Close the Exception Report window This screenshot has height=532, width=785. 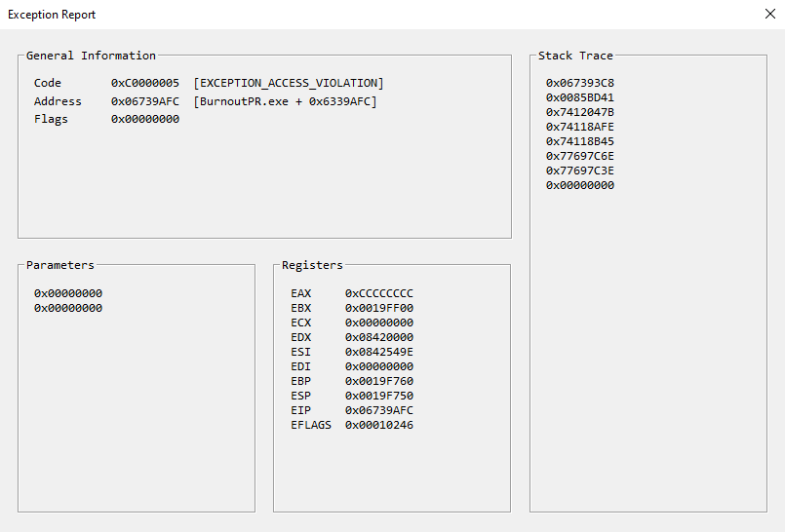pyautogui.click(x=769, y=15)
